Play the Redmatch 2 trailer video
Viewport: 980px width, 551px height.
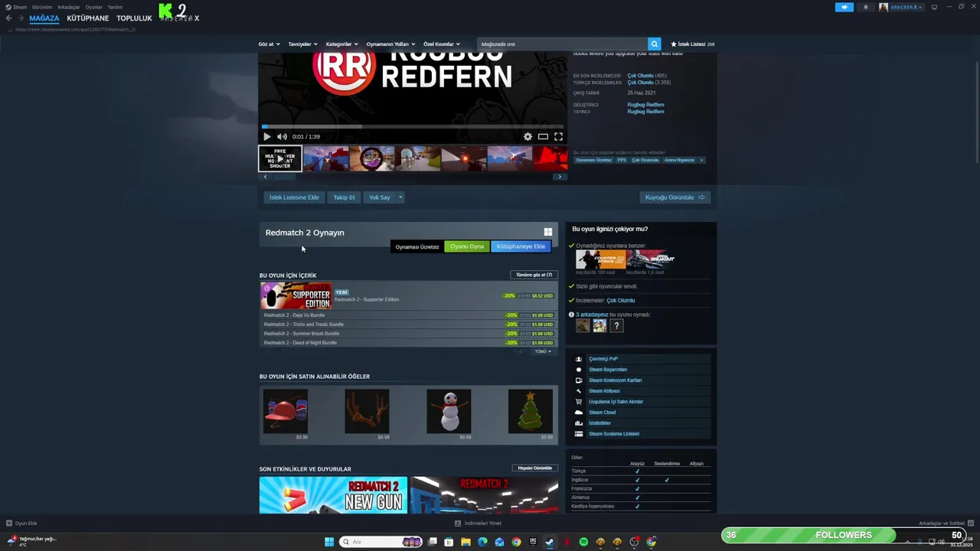point(266,136)
